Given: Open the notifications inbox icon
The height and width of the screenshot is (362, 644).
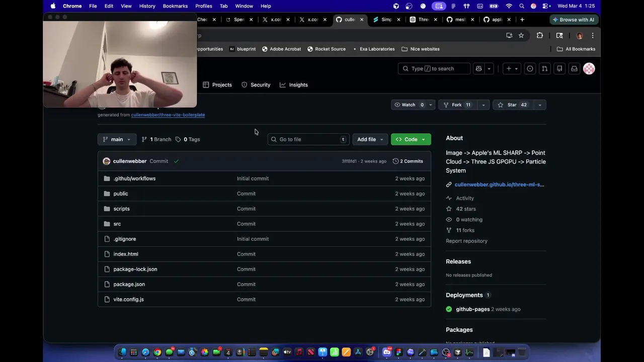Looking at the screenshot, I should coord(574,68).
